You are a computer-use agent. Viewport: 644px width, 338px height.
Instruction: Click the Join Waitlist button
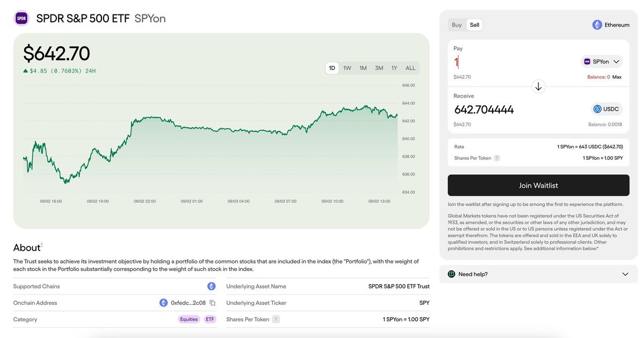click(x=538, y=185)
